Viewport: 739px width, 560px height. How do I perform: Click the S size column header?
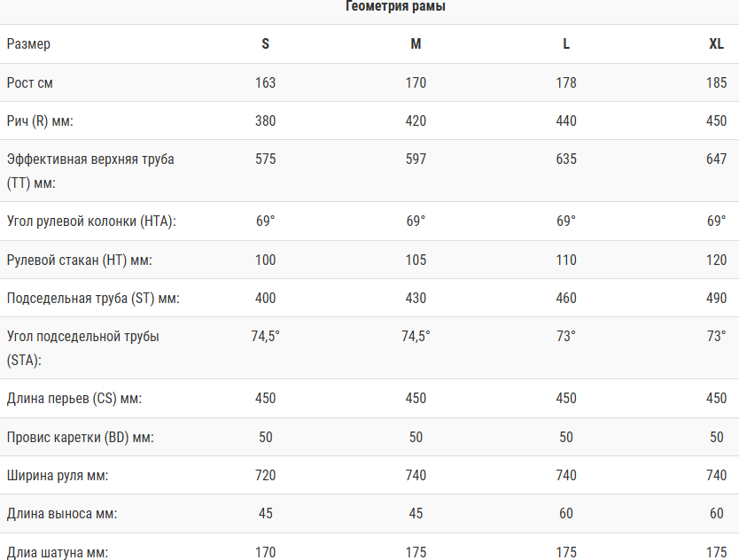click(x=266, y=44)
